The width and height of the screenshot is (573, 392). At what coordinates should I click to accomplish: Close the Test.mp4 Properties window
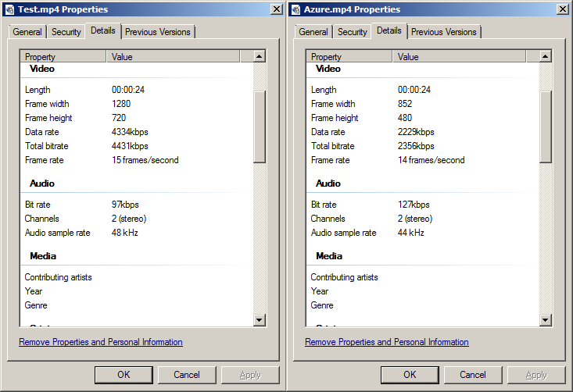(x=277, y=9)
